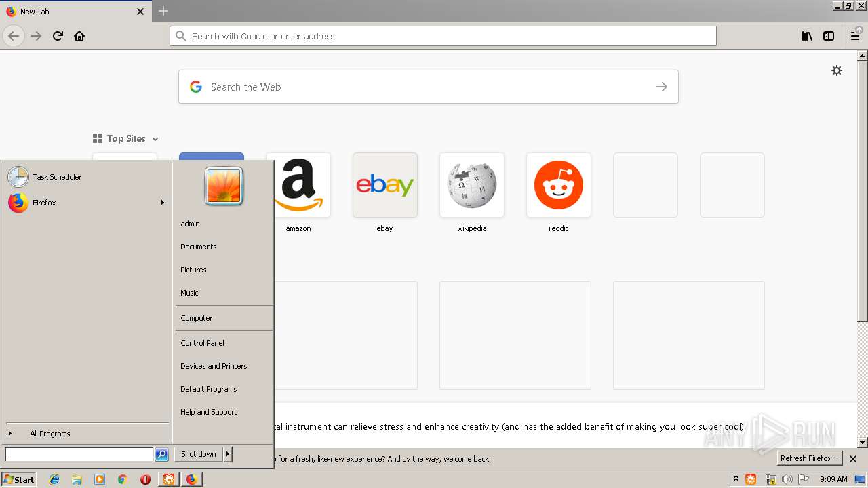Open the Library view icon
Viewport: 868px width, 488px height.
807,36
